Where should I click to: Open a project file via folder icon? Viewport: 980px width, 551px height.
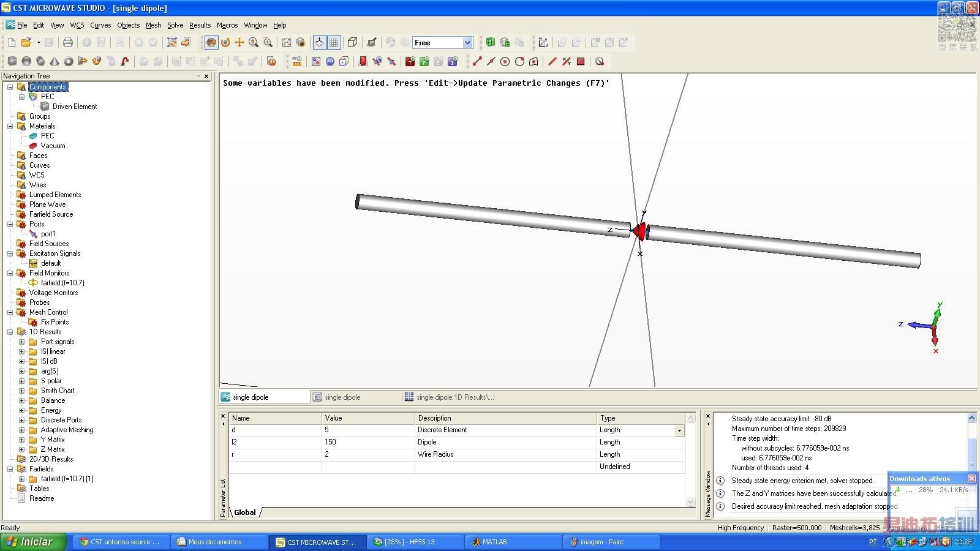pos(26,42)
